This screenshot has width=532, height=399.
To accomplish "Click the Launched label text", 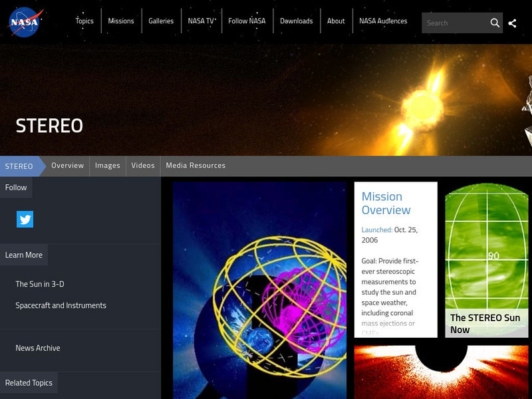I will (377, 229).
